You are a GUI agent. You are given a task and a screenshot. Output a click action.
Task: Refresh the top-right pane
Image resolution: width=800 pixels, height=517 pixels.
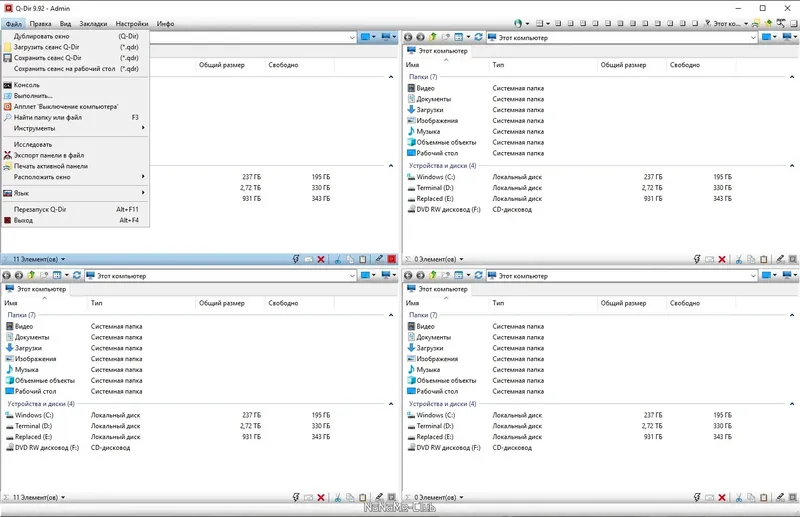(x=478, y=37)
